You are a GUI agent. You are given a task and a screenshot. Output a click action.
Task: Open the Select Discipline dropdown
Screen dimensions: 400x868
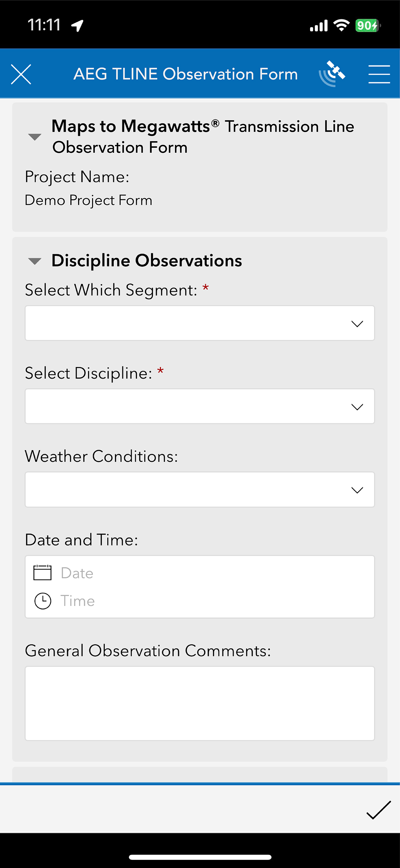point(200,406)
